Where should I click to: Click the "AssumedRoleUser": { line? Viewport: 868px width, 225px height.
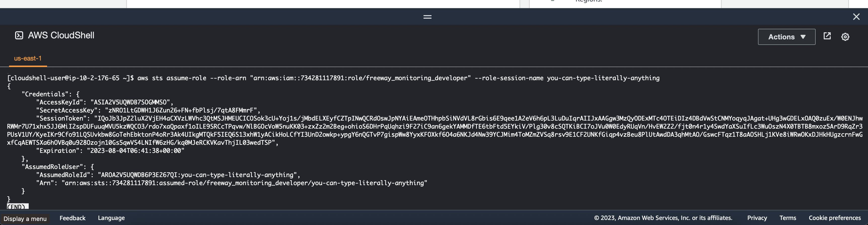[x=58, y=167]
